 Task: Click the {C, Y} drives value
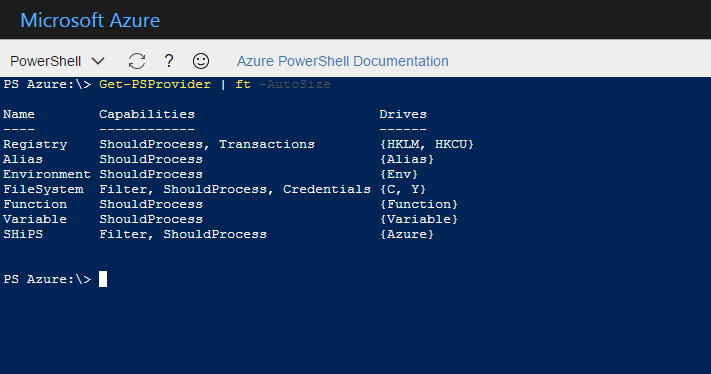click(403, 189)
